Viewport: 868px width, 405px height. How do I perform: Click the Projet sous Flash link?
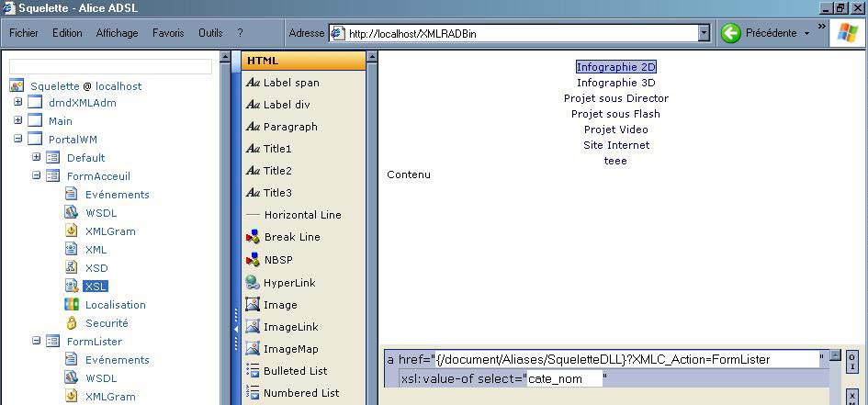[615, 114]
